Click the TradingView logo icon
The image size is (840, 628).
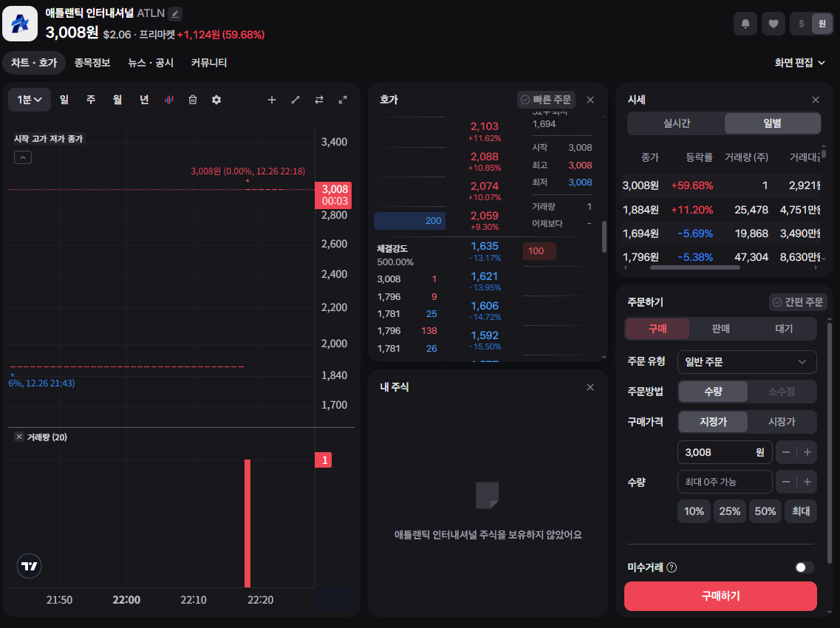click(x=29, y=566)
